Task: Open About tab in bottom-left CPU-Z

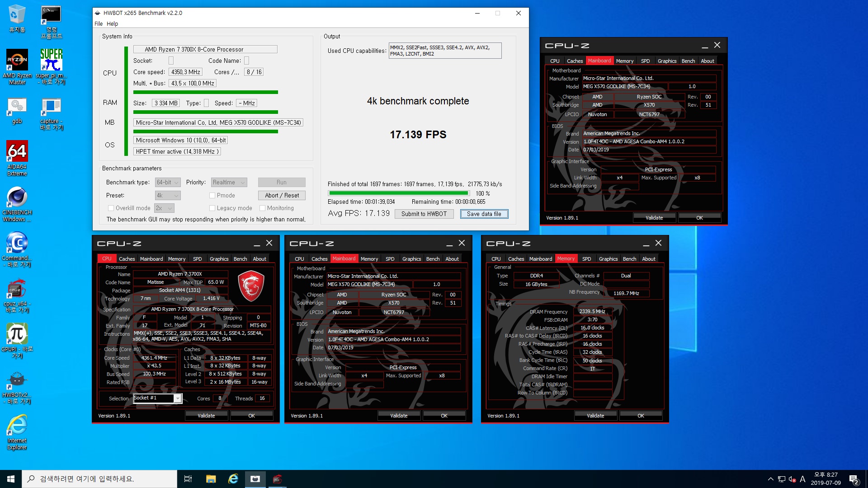Action: click(x=259, y=259)
